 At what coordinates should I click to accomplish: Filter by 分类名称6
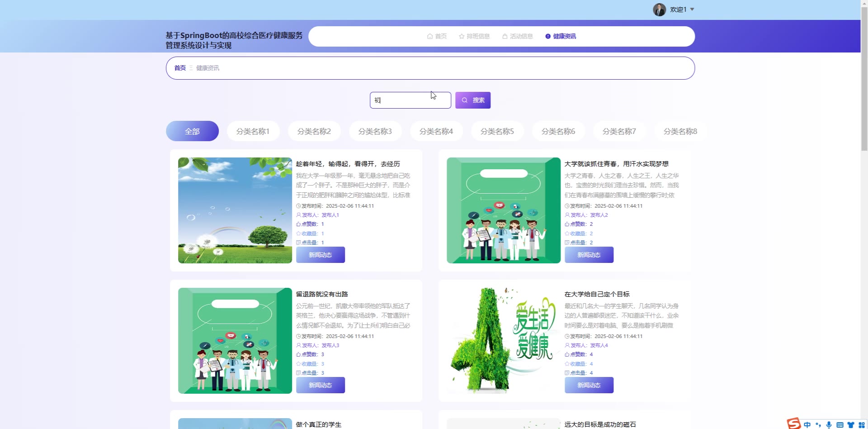point(558,131)
